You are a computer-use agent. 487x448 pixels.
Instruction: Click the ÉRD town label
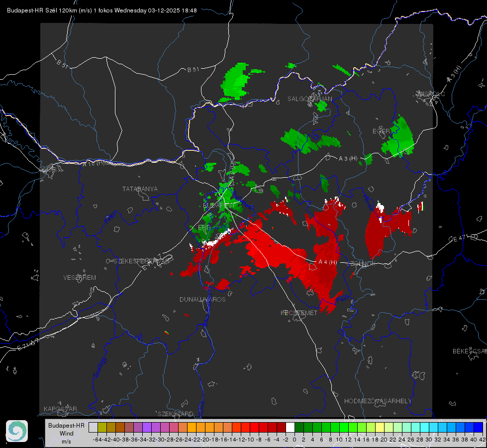click(204, 227)
